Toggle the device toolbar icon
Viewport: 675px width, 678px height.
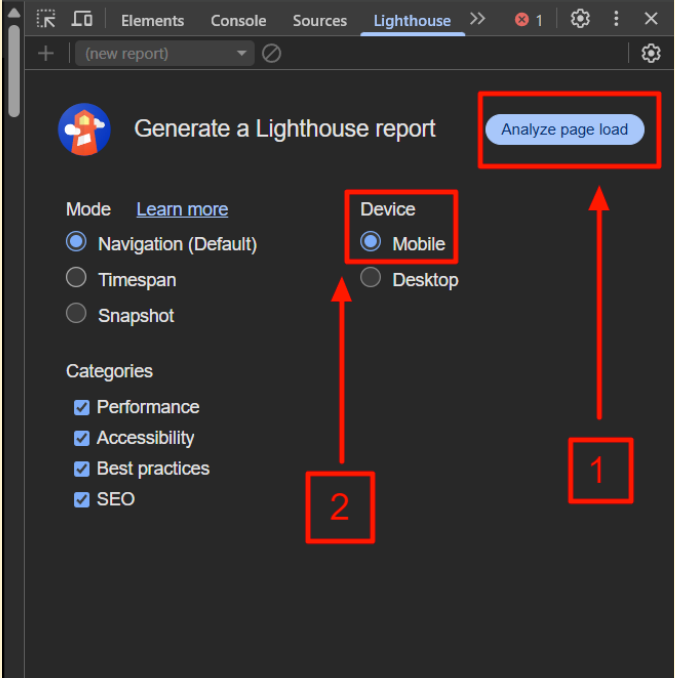(x=82, y=19)
